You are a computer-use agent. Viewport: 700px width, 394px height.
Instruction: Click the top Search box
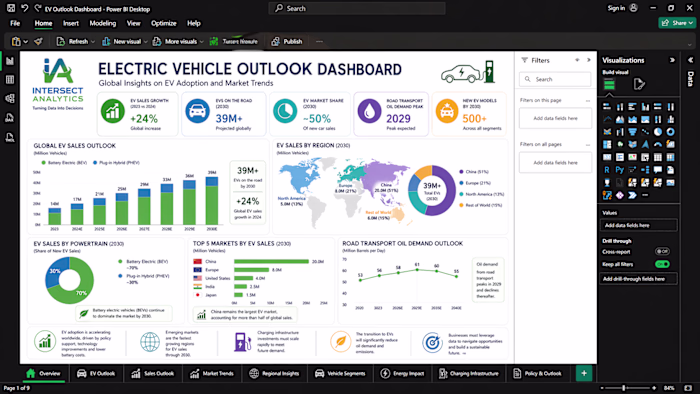(x=357, y=8)
